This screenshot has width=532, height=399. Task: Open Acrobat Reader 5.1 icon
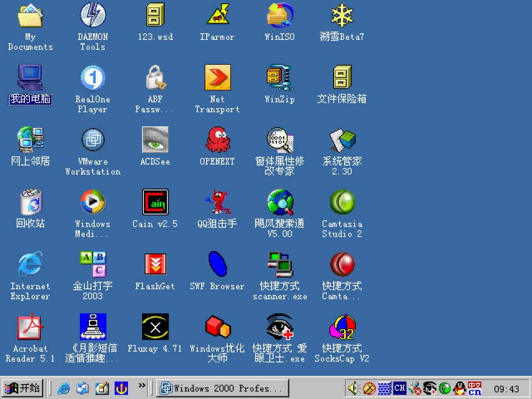click(x=30, y=327)
